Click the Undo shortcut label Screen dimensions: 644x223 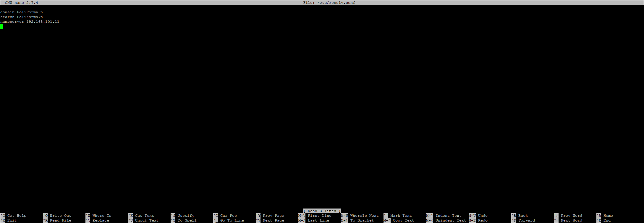click(x=483, y=216)
